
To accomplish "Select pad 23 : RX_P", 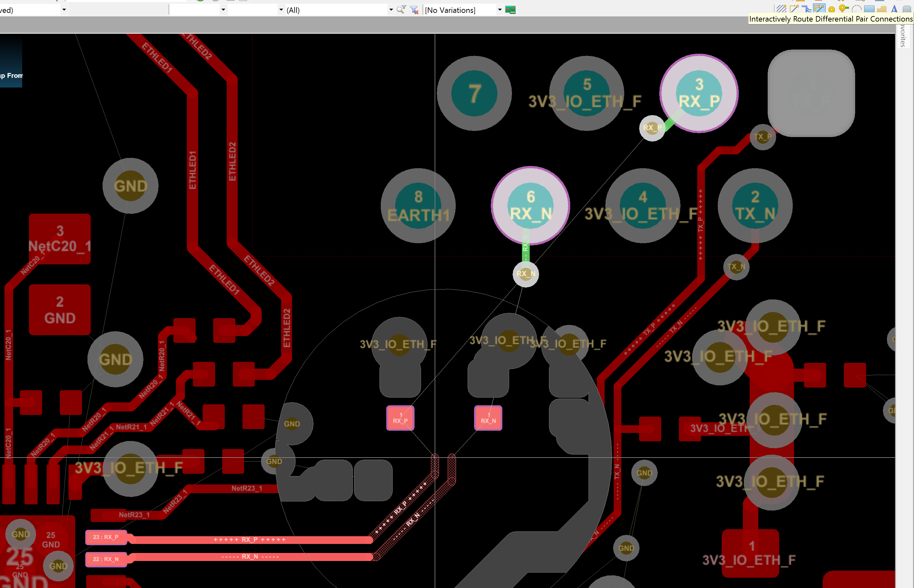I will click(106, 537).
